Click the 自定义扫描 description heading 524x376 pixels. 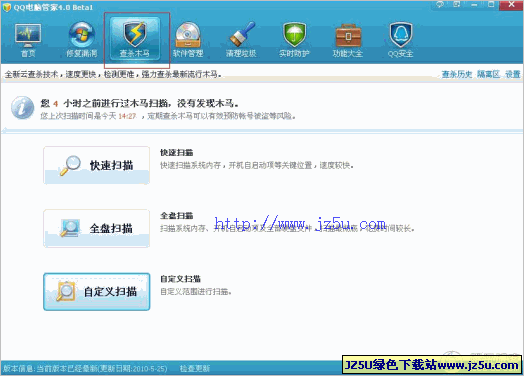coord(180,279)
